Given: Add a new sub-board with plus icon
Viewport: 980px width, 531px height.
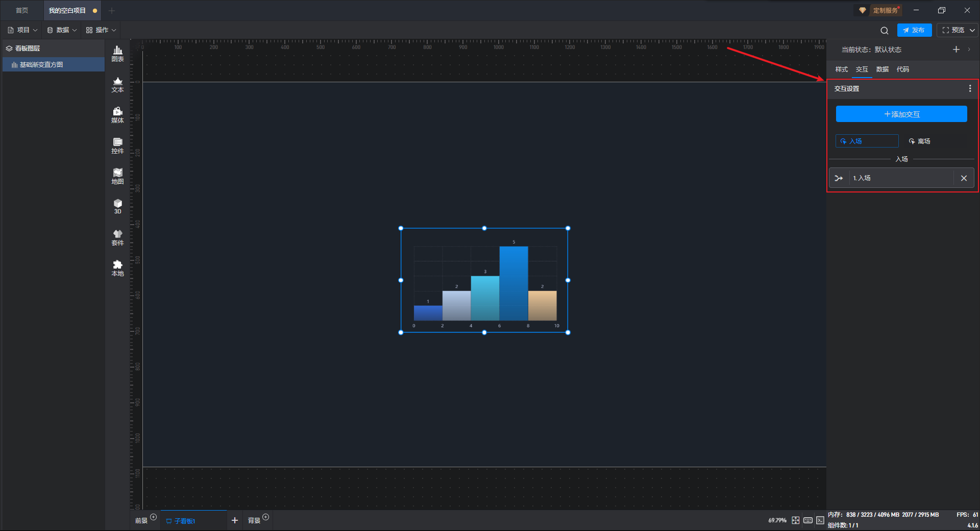Looking at the screenshot, I should coord(235,520).
